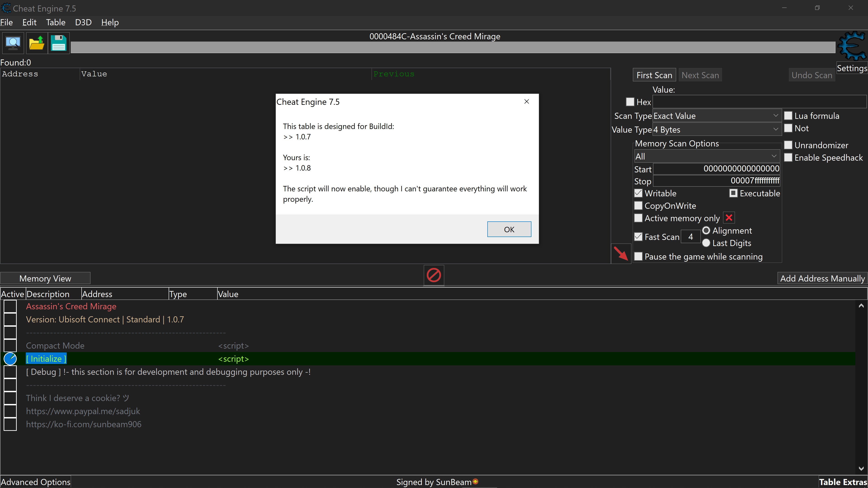Select the Last Digits radio button

click(706, 243)
